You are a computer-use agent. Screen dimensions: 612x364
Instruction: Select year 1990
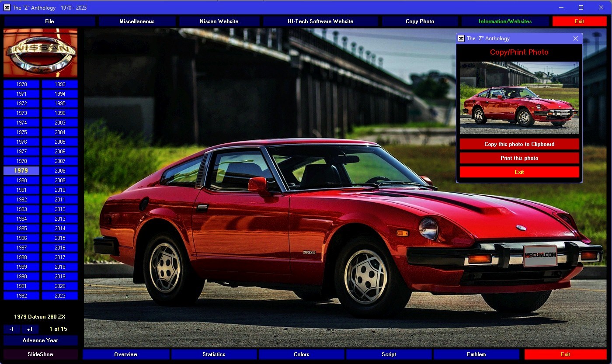point(21,277)
